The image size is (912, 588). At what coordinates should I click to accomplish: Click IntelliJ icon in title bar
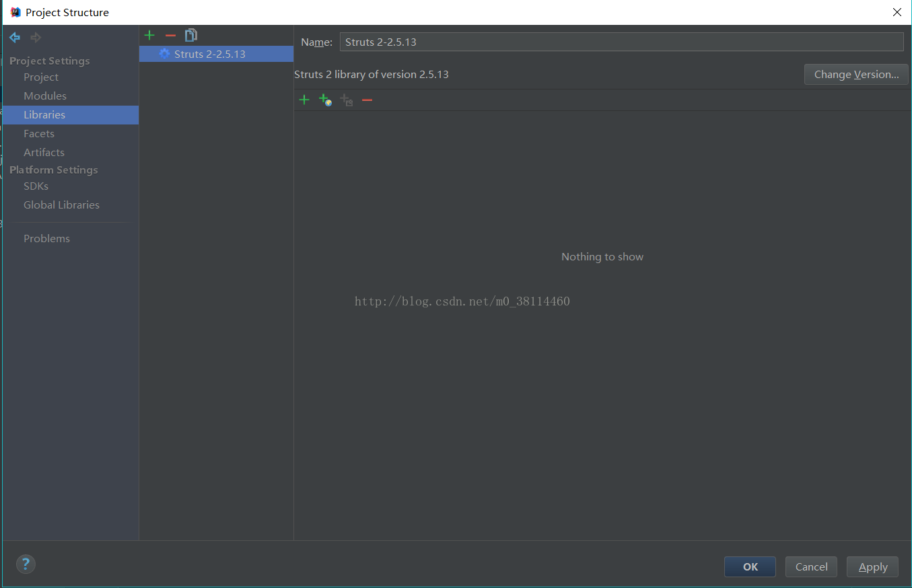coord(15,12)
